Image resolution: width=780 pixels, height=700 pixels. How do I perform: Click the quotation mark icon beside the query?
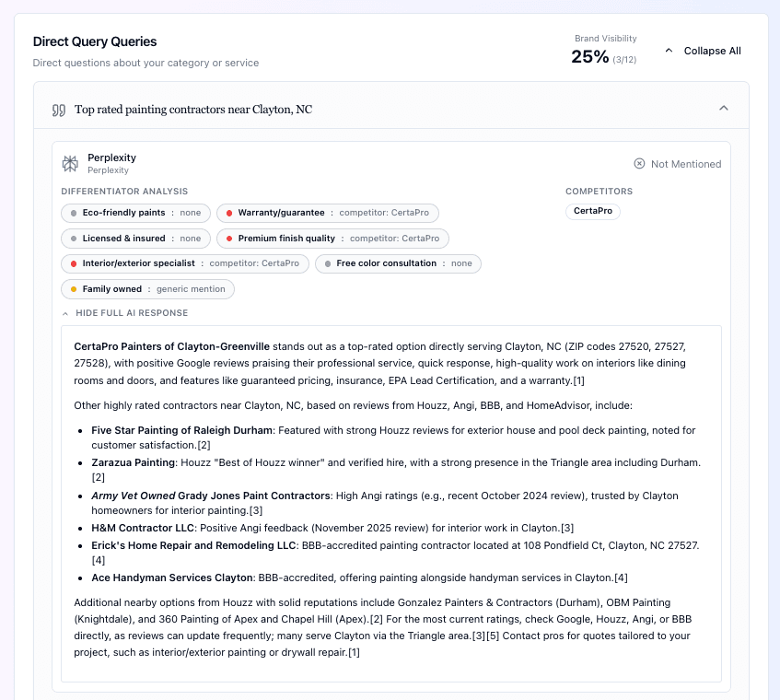(58, 109)
